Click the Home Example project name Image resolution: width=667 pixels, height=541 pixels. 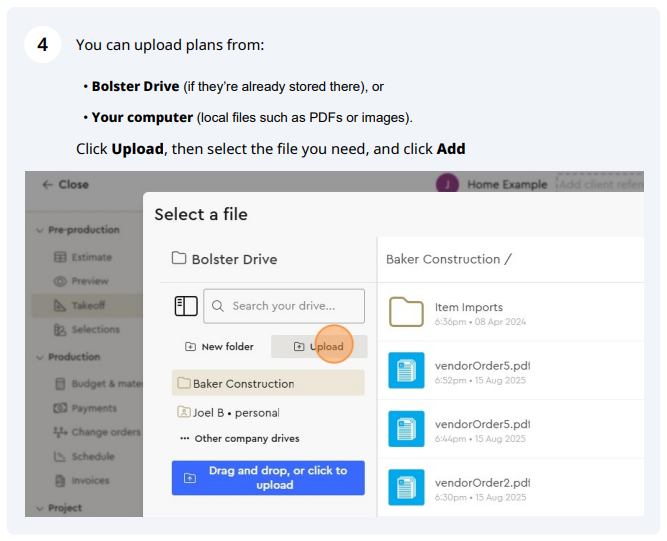pyautogui.click(x=507, y=184)
